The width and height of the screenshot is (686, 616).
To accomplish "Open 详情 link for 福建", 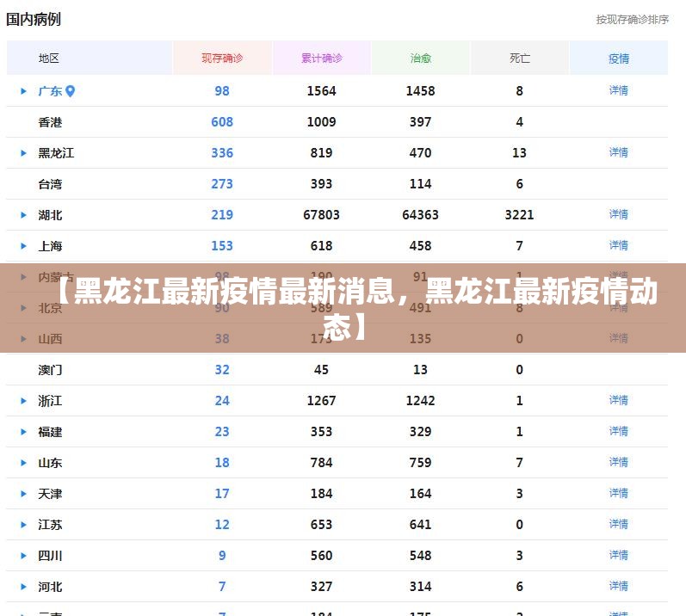I will pos(619,432).
